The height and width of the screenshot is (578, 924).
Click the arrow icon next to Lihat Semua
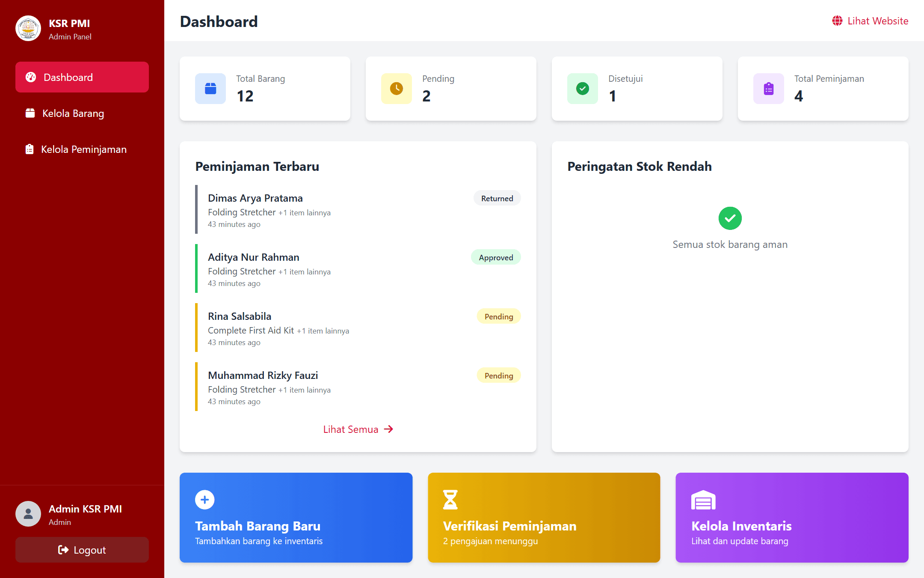point(388,429)
